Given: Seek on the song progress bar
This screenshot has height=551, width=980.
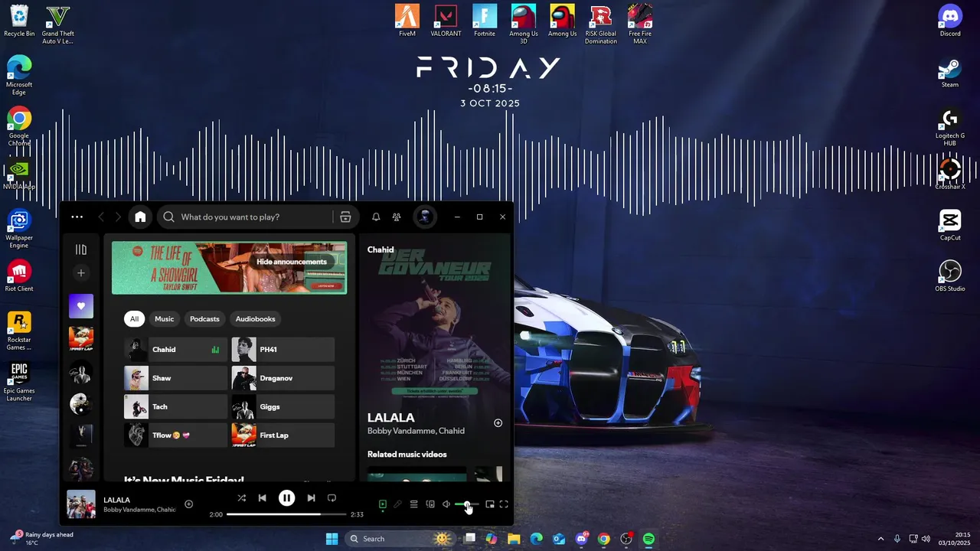Looking at the screenshot, I should pos(286,514).
